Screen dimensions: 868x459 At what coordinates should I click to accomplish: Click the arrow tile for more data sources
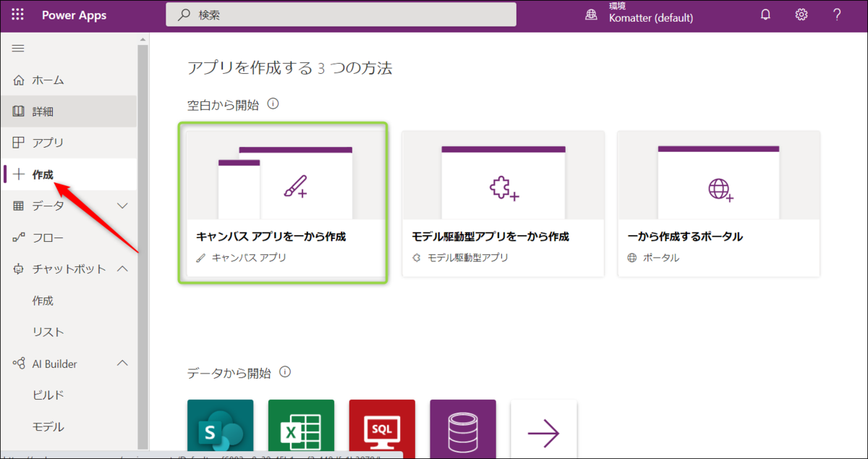544,429
